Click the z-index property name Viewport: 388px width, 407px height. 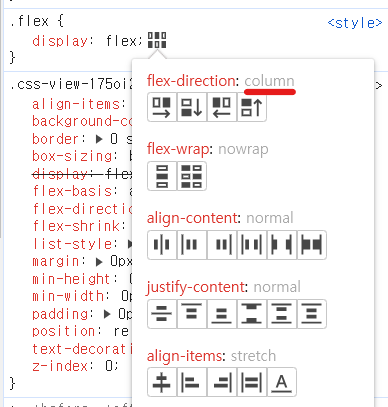pos(60,366)
